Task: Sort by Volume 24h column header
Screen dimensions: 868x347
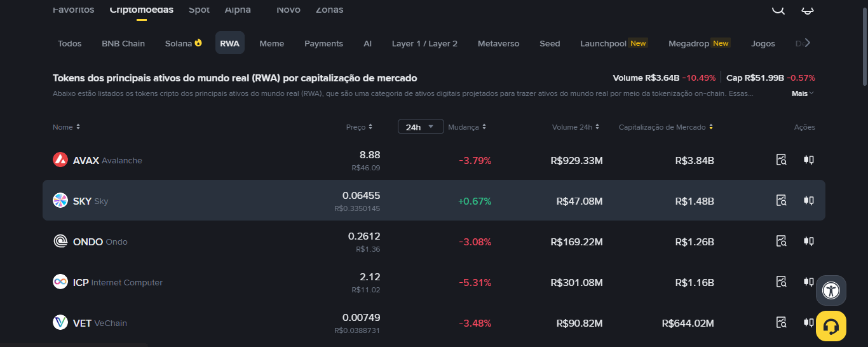Action: [x=576, y=127]
